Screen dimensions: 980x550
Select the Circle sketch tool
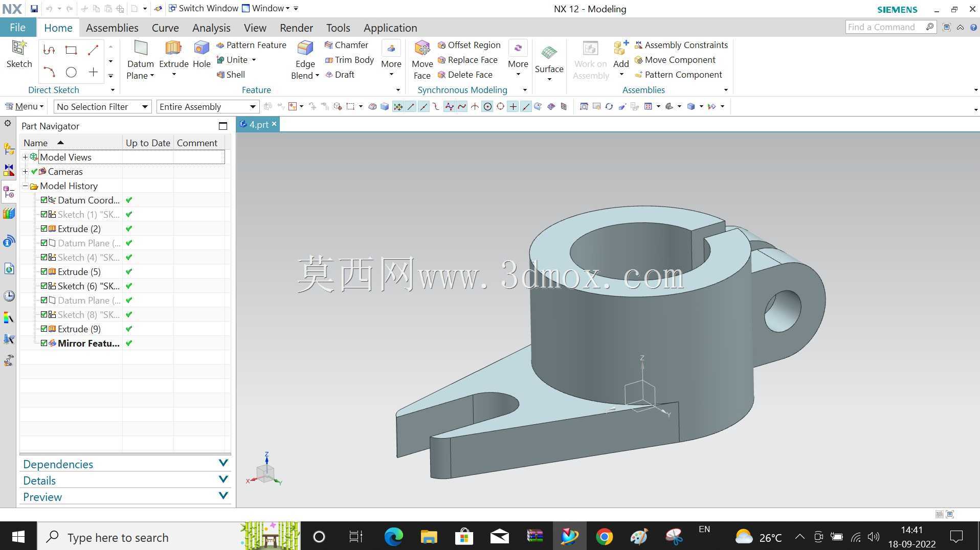pos(71,72)
